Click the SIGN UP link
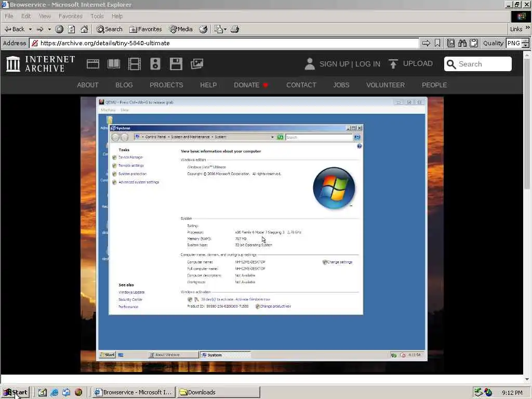 coord(334,64)
